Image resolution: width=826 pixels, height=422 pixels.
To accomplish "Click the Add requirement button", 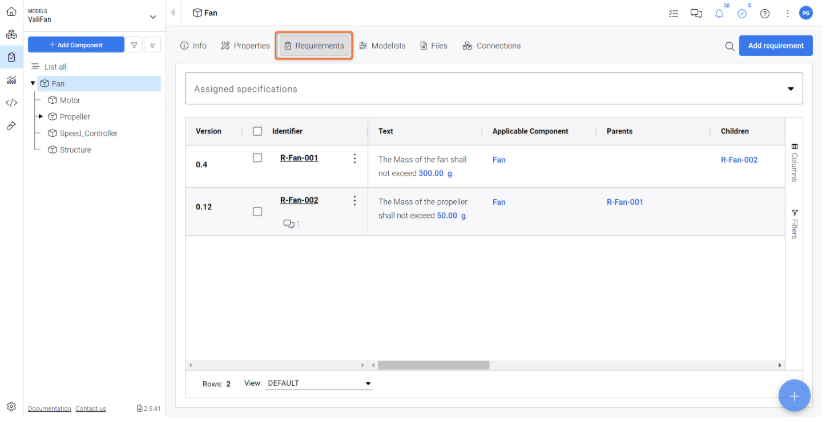I will tap(775, 46).
